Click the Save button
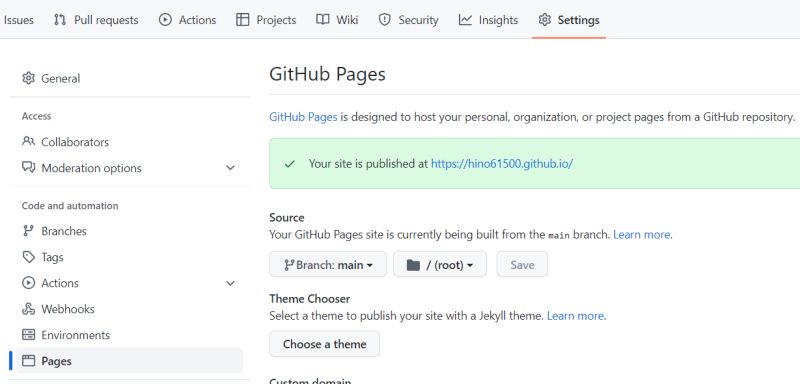Image resolution: width=800 pixels, height=384 pixels. click(522, 264)
